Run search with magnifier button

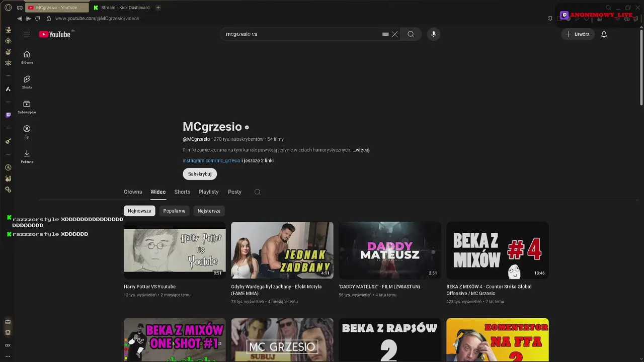411,34
